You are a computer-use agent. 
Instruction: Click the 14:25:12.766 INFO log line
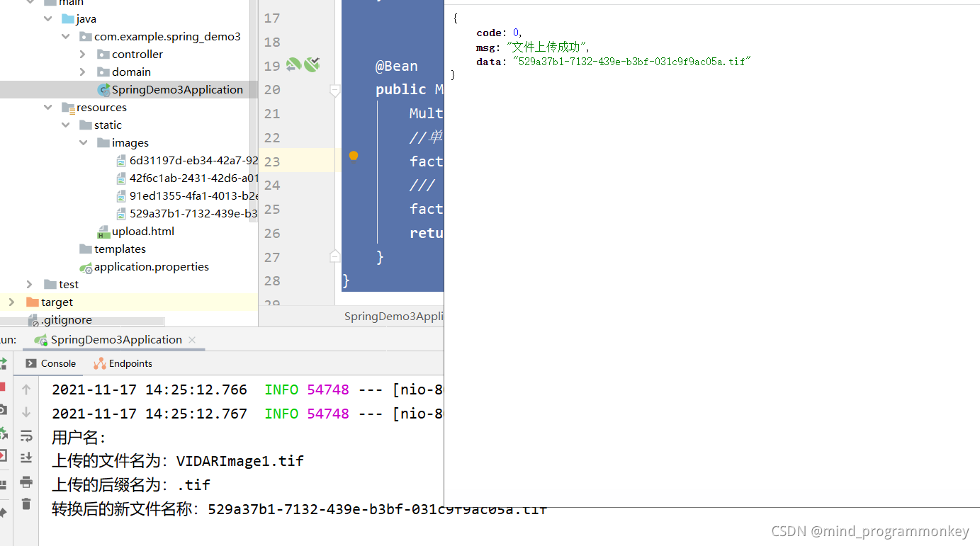click(247, 389)
